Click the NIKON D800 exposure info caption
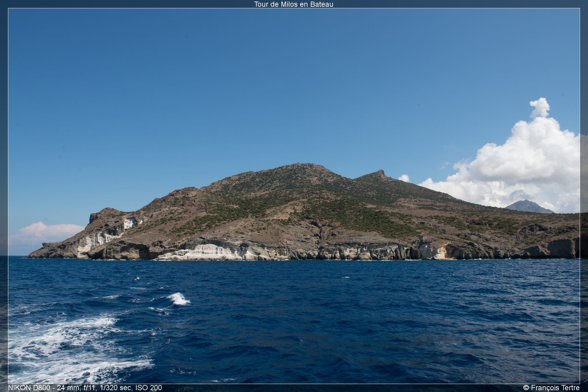This screenshot has width=588, height=392. 85,388
